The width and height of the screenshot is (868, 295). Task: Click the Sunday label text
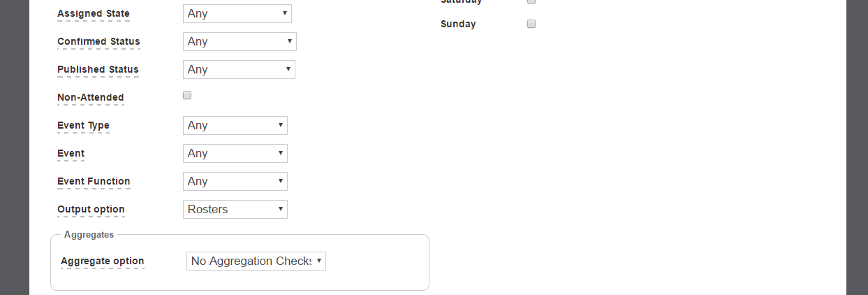[458, 24]
